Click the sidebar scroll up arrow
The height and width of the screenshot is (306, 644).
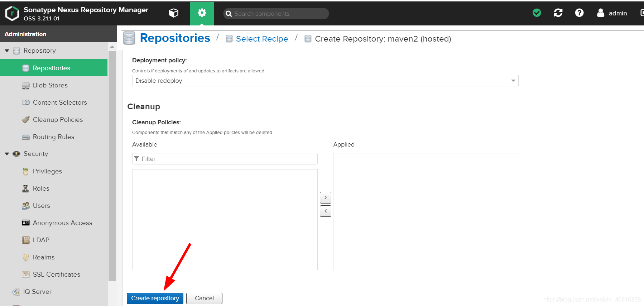pos(112,47)
